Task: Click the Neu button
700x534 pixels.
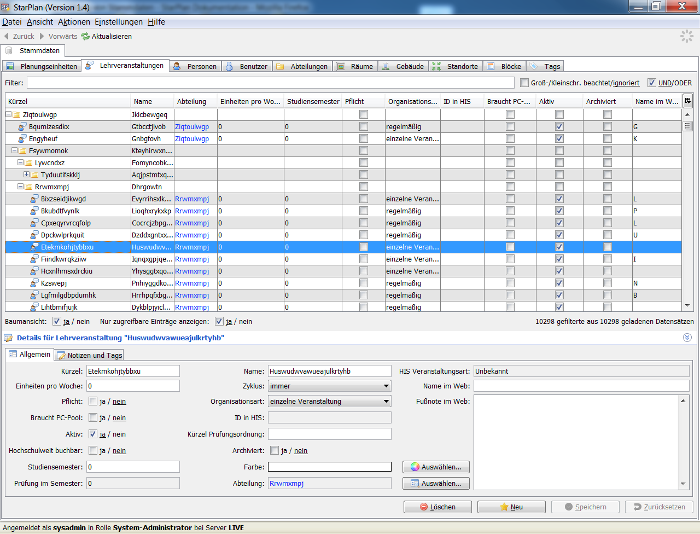Action: pyautogui.click(x=511, y=507)
